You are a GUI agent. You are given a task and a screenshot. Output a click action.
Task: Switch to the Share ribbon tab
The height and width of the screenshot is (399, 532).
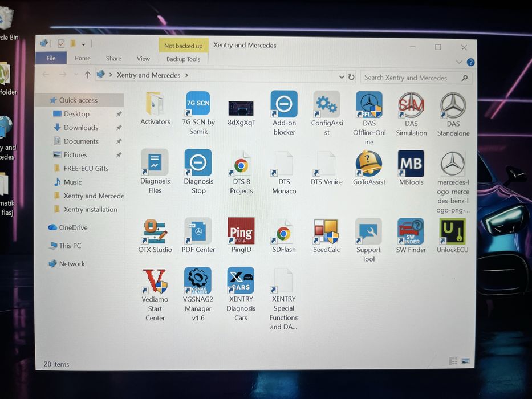coord(113,58)
